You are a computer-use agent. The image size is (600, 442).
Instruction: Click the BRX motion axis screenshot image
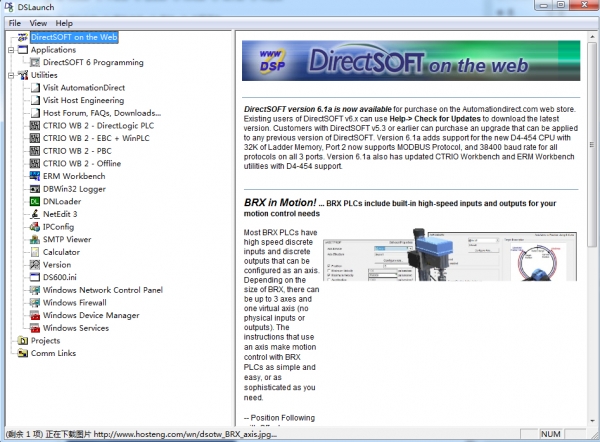450,255
